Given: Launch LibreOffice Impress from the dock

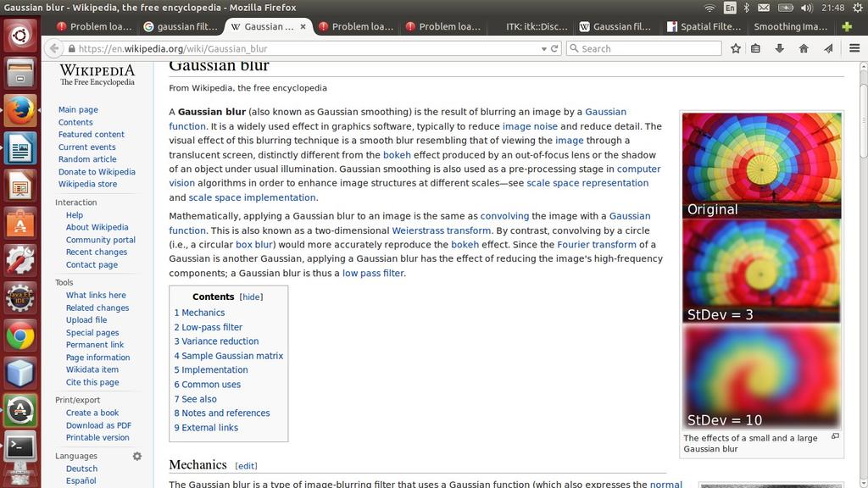Looking at the screenshot, I should click(x=20, y=186).
